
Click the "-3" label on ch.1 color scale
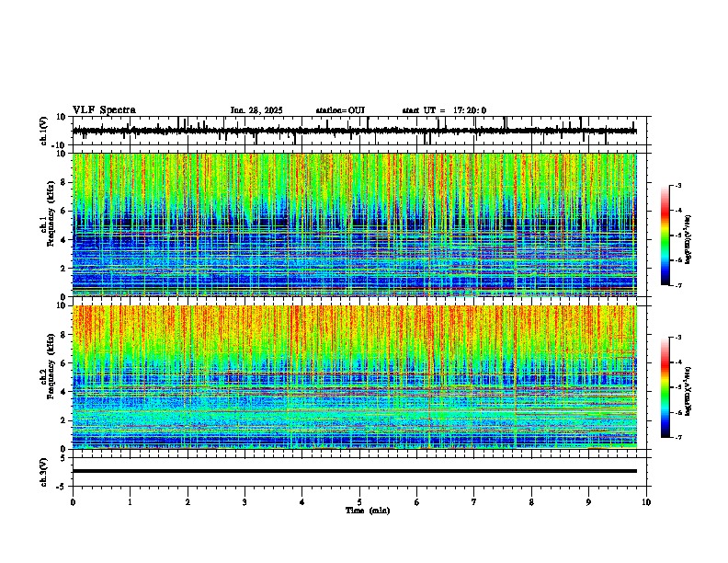pos(678,185)
